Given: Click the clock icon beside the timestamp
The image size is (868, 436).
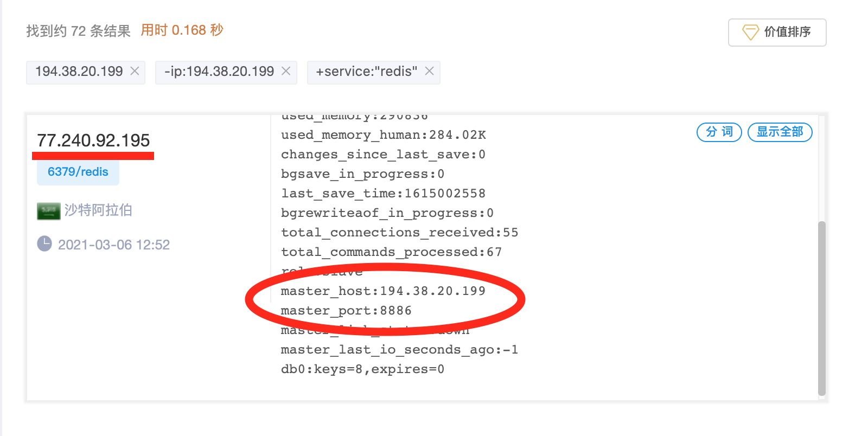Looking at the screenshot, I should coord(44,244).
